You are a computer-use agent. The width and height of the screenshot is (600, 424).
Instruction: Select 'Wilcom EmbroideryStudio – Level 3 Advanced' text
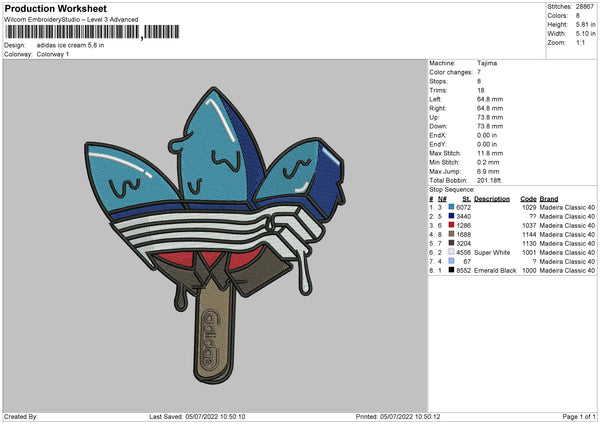pos(71,20)
